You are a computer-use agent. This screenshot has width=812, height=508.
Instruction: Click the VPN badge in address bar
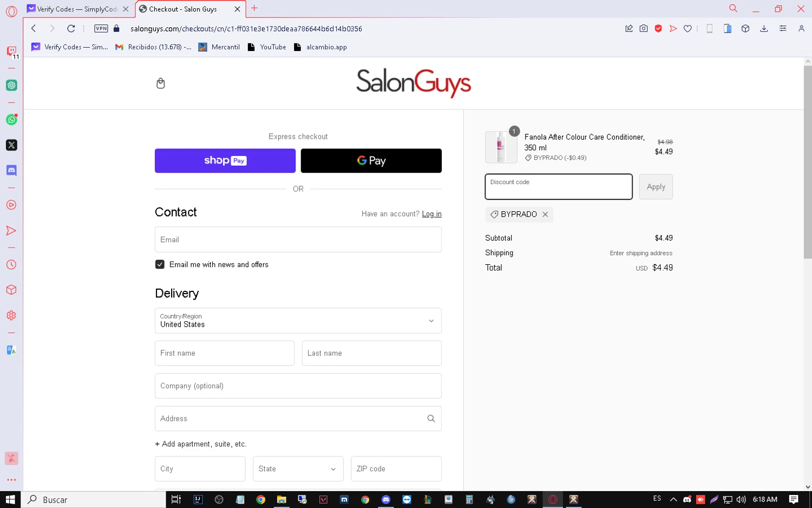[101, 29]
